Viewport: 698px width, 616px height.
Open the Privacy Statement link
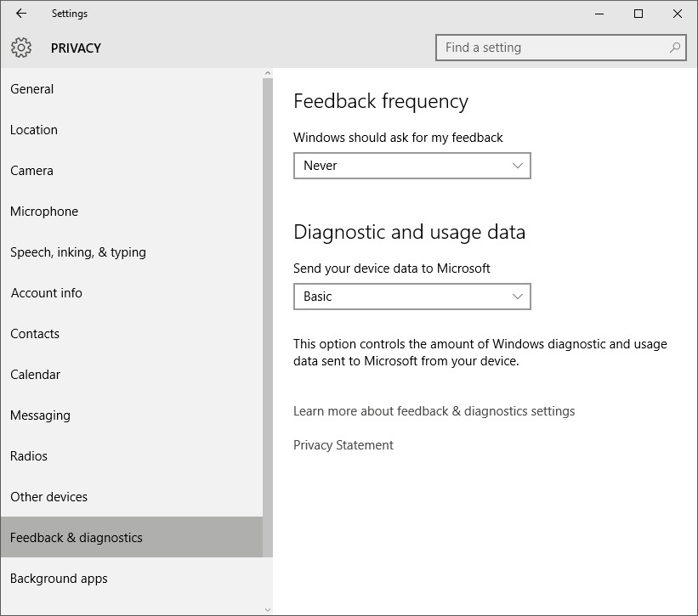click(x=343, y=445)
